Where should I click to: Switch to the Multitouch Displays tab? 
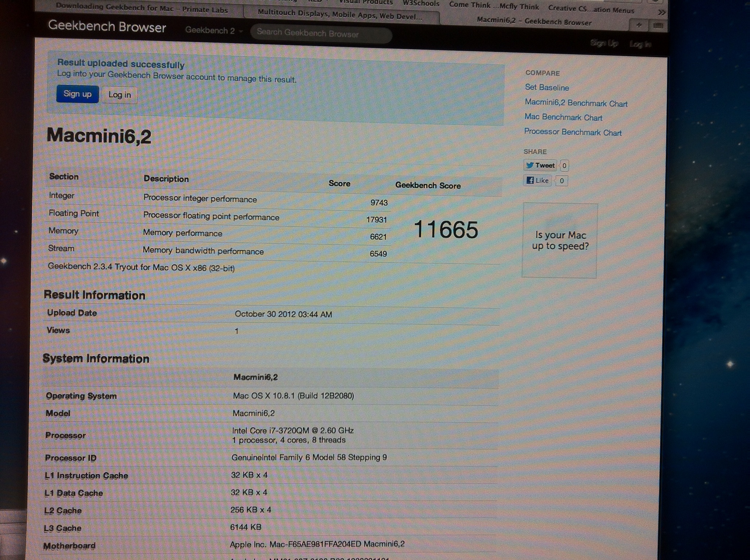[x=340, y=16]
